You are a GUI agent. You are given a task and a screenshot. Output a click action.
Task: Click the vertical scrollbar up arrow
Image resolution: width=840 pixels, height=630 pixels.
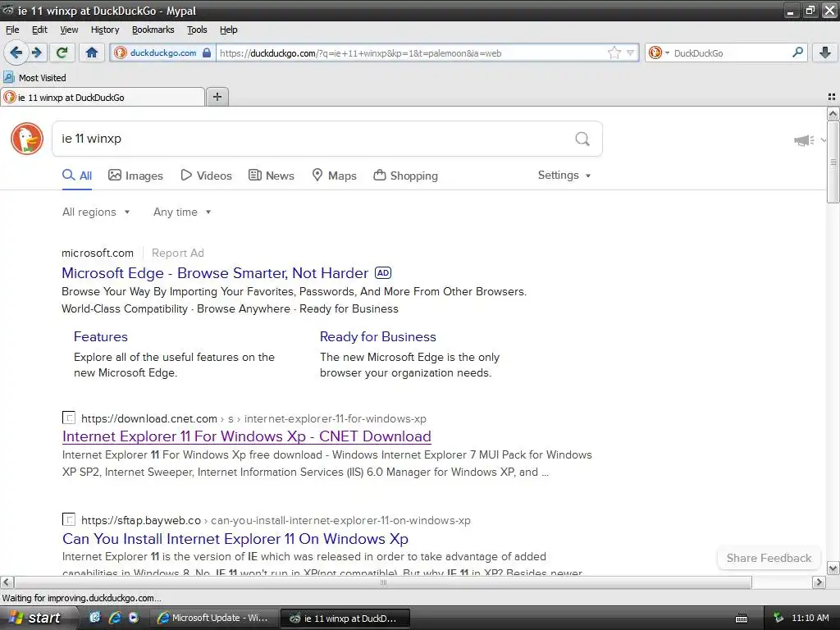click(833, 113)
